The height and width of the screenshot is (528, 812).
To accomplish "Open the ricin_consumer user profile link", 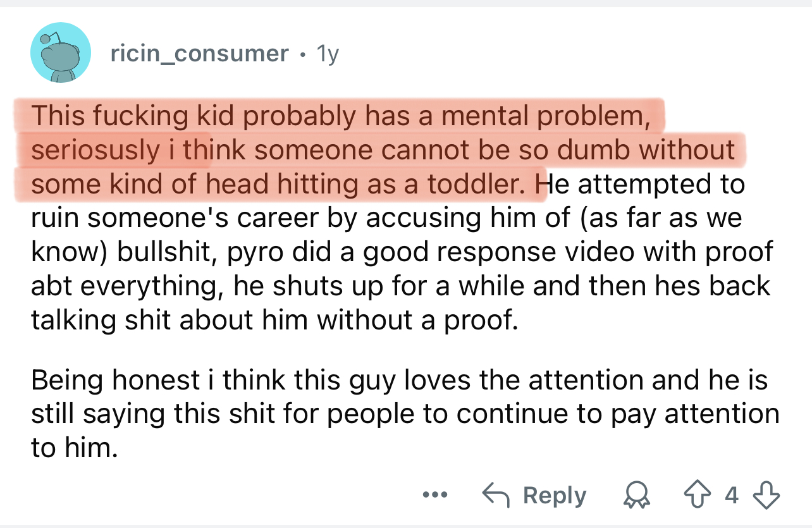I will (199, 54).
